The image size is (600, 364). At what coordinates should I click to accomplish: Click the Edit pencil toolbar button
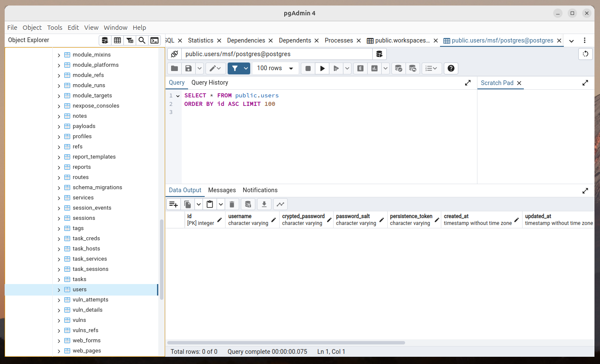[216, 68]
